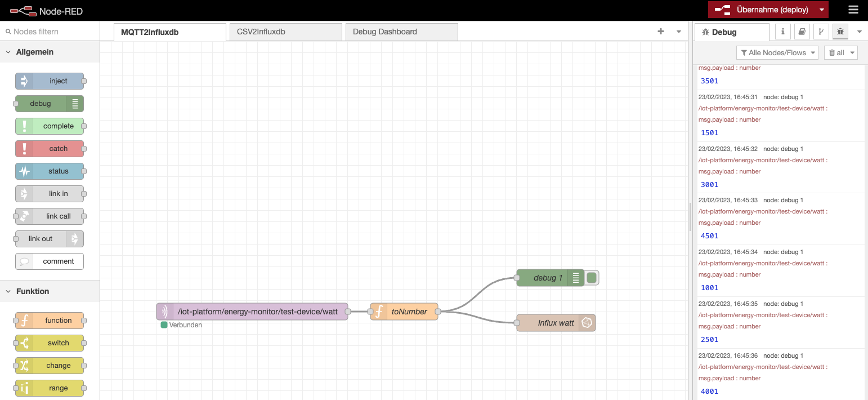The image size is (868, 400).
Task: Open the flow tabs list dropdown
Action: tap(678, 32)
